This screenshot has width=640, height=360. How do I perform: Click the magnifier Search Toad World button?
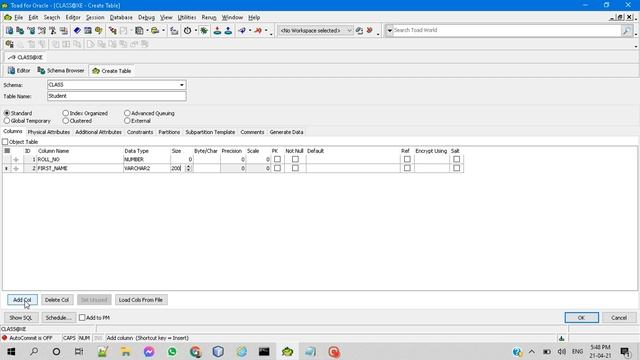click(627, 30)
